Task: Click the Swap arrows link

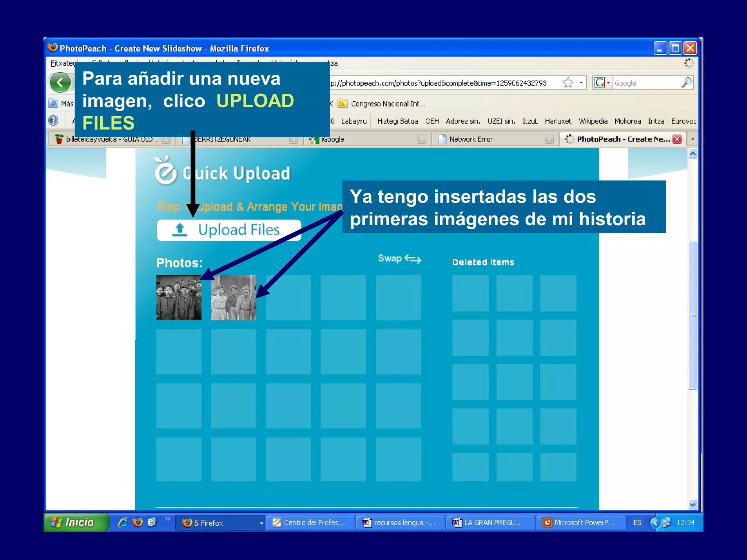Action: pos(399,259)
